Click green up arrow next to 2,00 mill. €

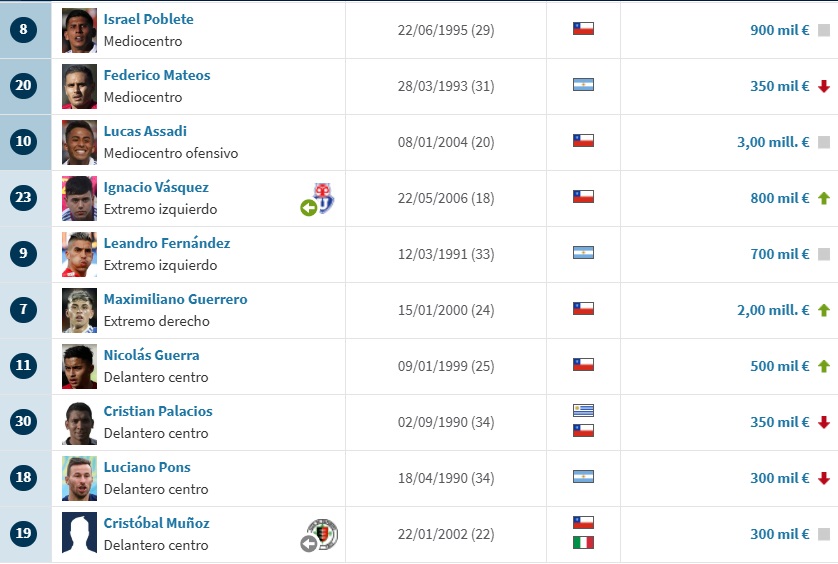(824, 310)
